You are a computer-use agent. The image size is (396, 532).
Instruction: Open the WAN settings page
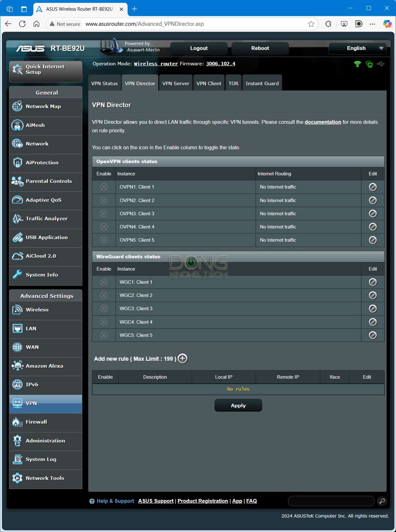tap(46, 347)
